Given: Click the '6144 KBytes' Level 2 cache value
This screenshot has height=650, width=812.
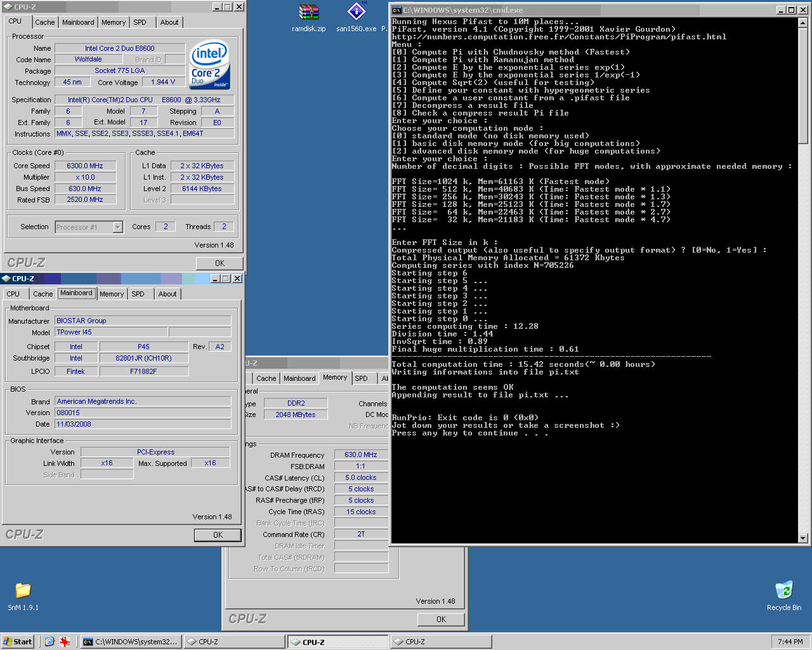Looking at the screenshot, I should (x=202, y=189).
